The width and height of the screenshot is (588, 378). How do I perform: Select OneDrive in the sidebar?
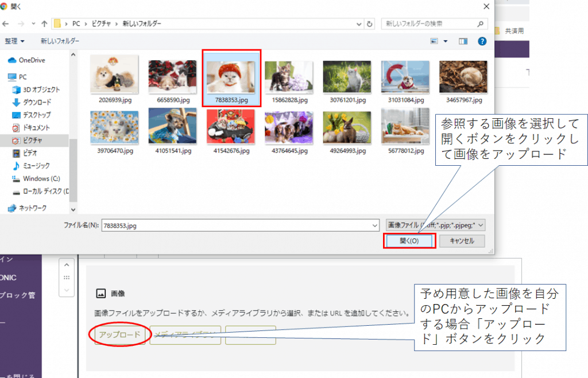32,60
